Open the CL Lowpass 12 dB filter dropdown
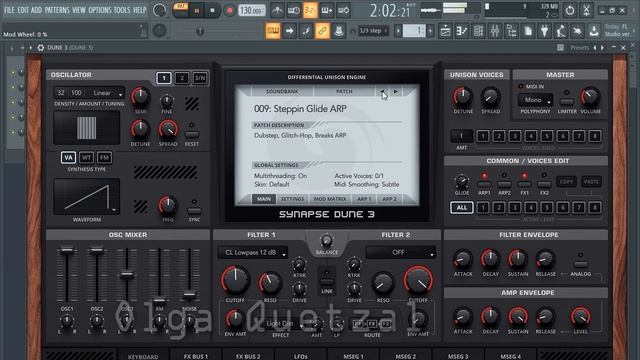Screen dimensions: 640x360 coord(253,253)
